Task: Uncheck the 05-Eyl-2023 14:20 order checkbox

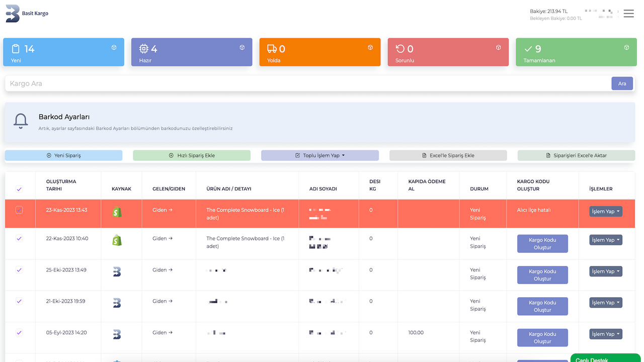Action: pos(19,332)
